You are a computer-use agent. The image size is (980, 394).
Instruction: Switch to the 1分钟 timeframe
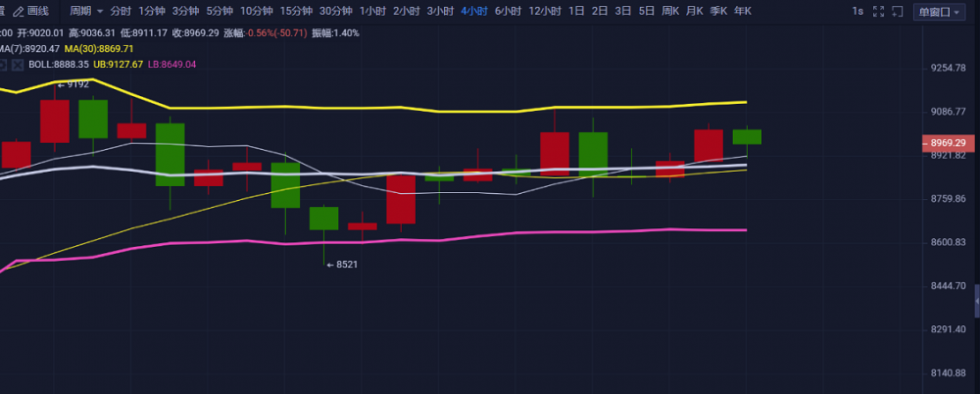point(151,12)
